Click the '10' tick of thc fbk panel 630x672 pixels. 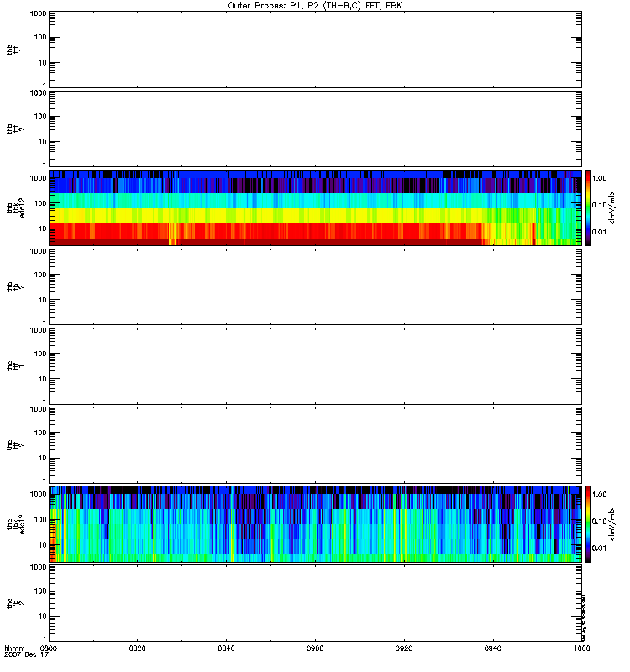pos(43,545)
